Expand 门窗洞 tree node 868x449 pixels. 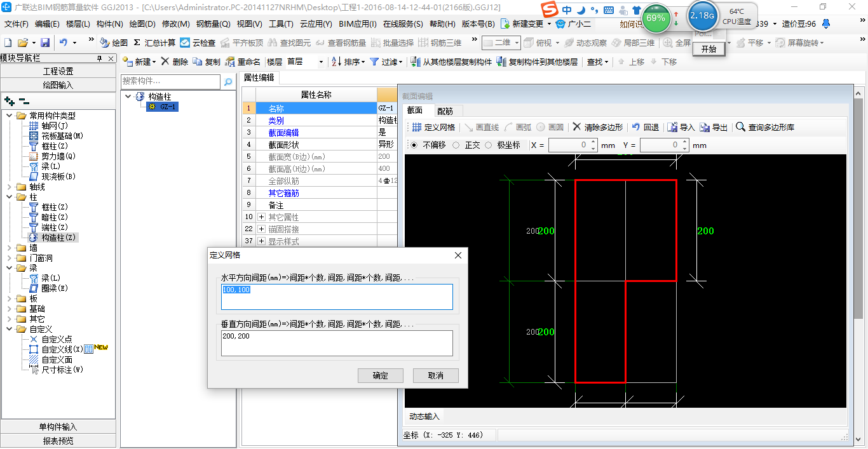[x=10, y=258]
